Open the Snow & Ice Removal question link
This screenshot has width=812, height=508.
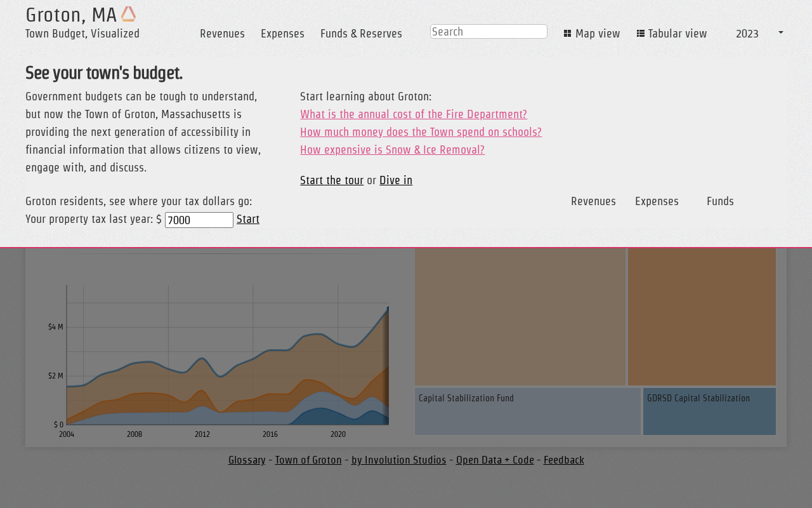392,150
